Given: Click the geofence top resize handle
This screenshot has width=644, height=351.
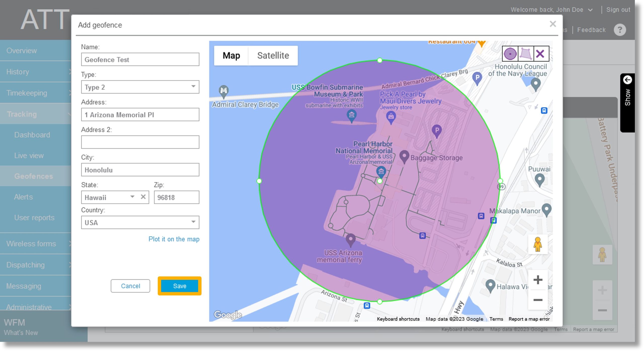Looking at the screenshot, I should [x=380, y=60].
